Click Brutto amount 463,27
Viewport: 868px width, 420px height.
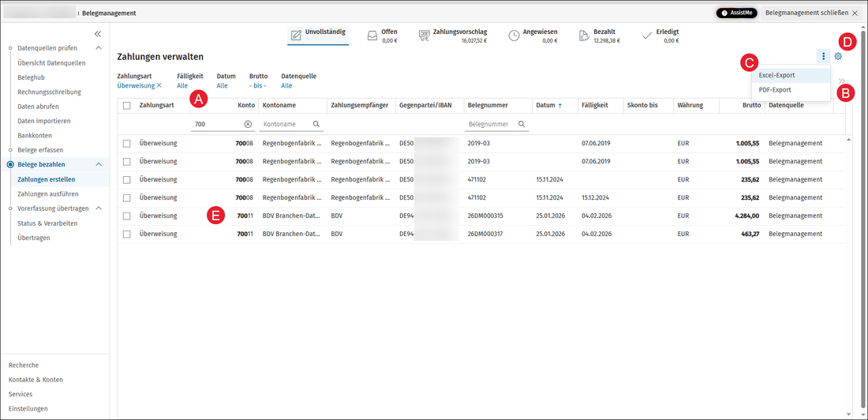coord(750,234)
